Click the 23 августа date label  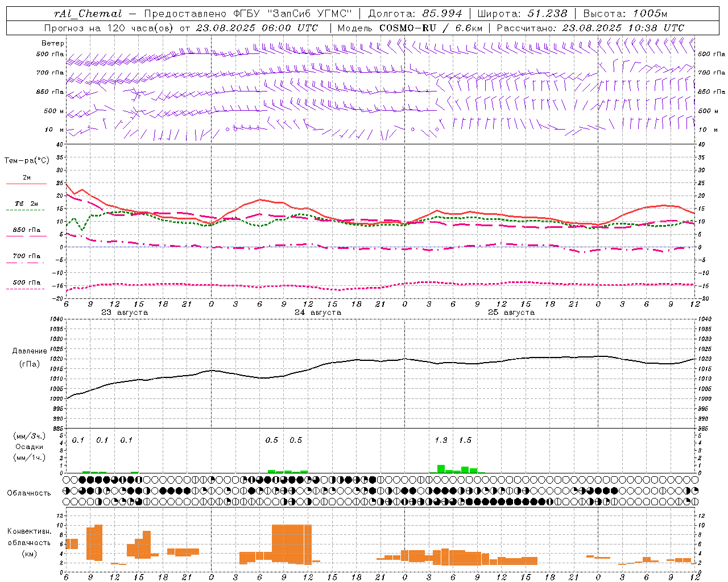(x=125, y=313)
